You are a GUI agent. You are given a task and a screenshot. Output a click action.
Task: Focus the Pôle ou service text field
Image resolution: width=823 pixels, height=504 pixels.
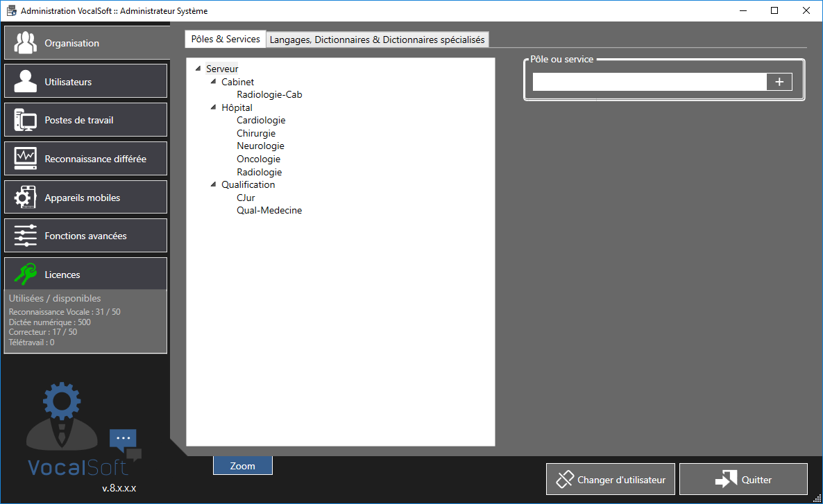coord(650,82)
